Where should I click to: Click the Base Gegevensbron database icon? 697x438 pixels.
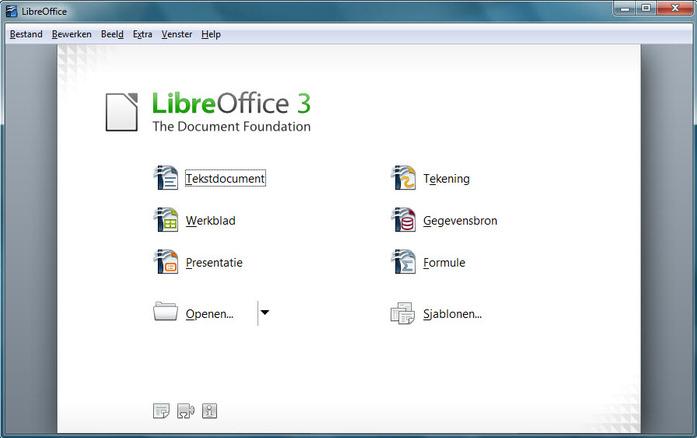(x=403, y=220)
